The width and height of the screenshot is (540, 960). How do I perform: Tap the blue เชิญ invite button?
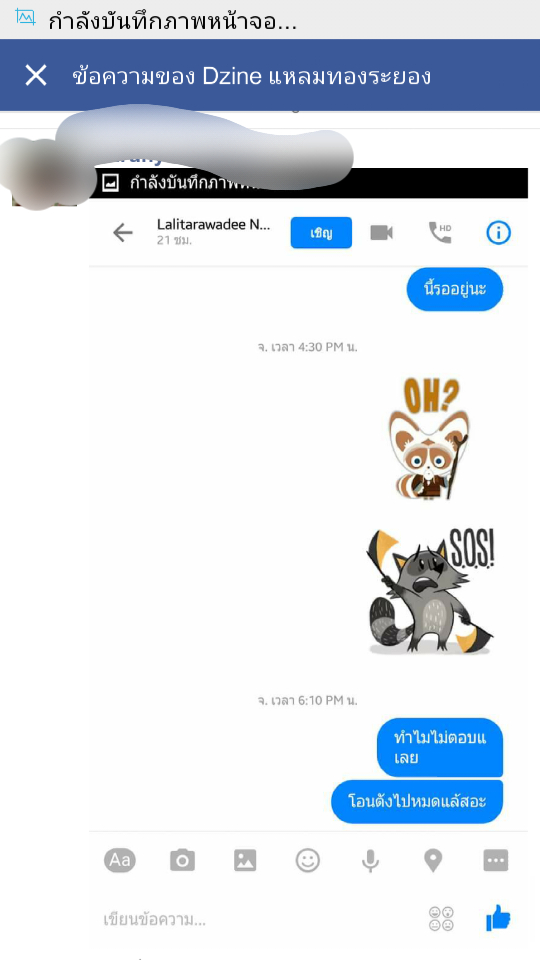point(321,233)
